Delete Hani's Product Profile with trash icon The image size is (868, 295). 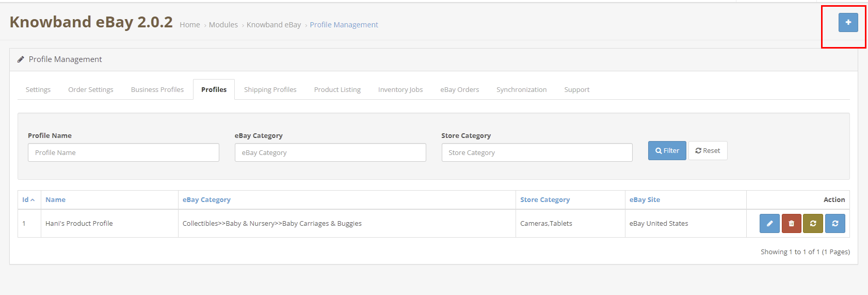pos(791,223)
